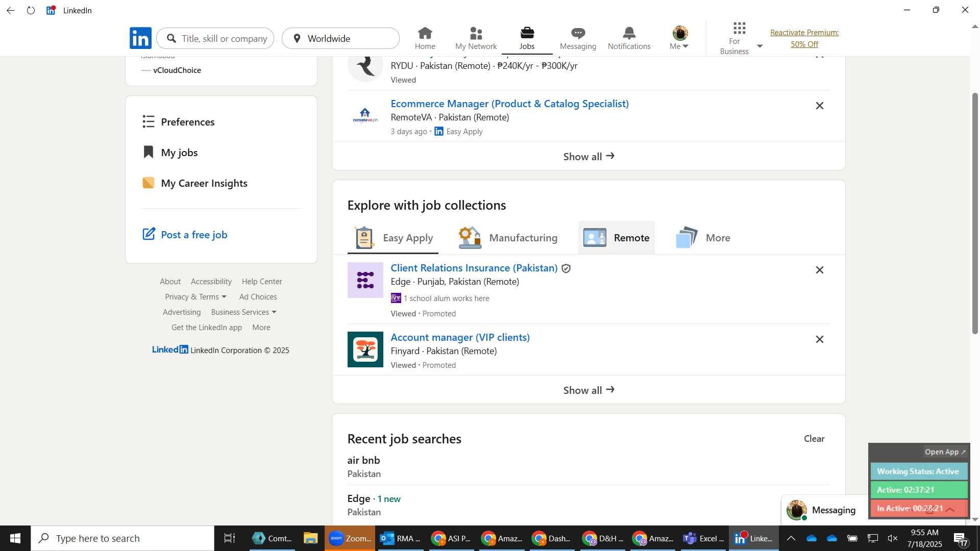Image resolution: width=980 pixels, height=551 pixels.
Task: Open Client Relations Insurance (Pakistan) job
Action: pos(474,268)
